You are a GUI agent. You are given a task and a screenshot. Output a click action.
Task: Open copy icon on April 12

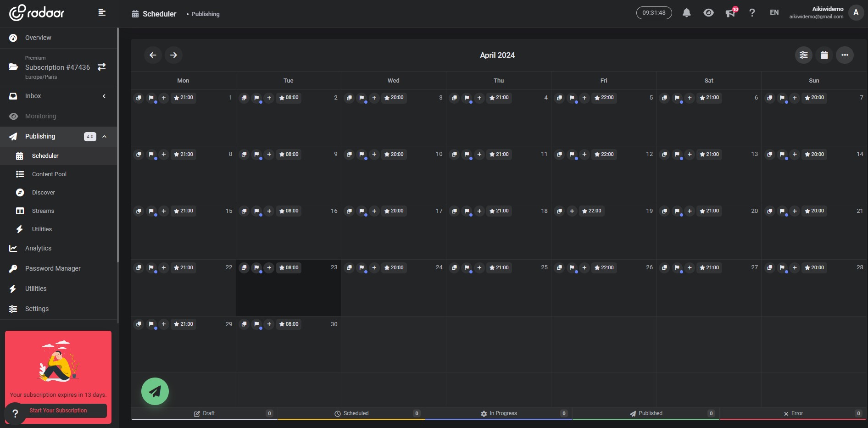click(559, 155)
